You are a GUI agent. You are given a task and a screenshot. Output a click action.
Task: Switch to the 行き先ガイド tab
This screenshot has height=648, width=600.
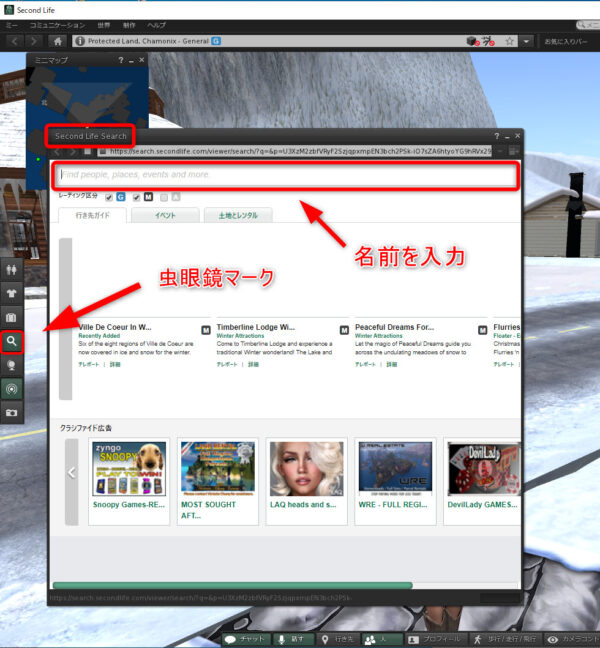93,215
